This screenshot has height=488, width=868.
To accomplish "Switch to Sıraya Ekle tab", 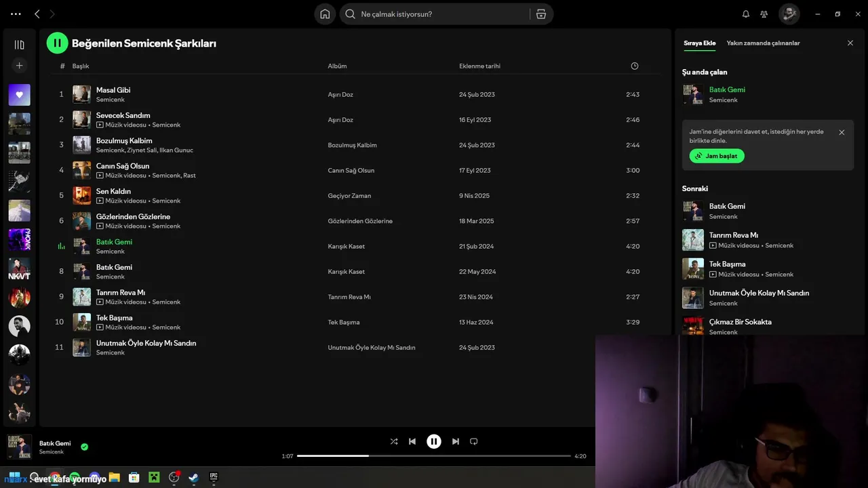I will click(700, 43).
